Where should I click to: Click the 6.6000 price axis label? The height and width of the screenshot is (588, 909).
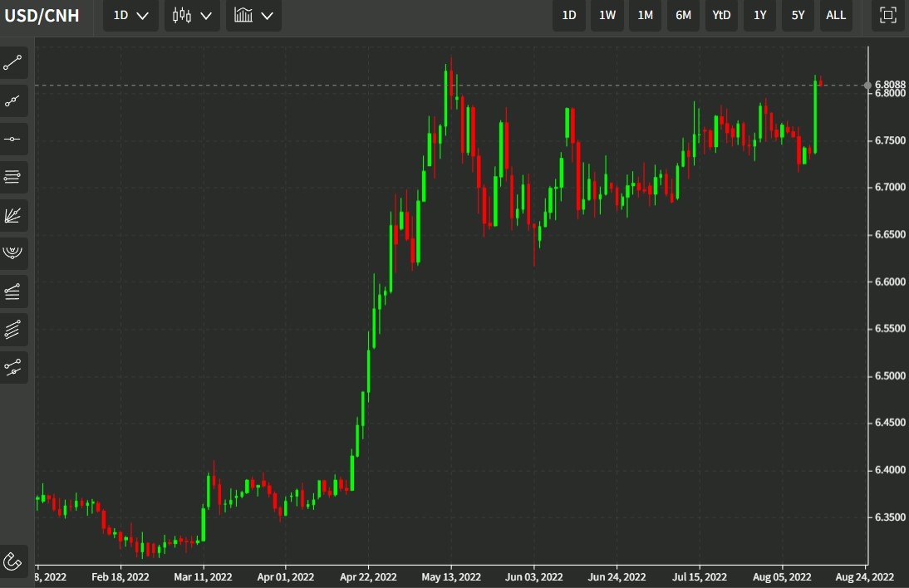pyautogui.click(x=890, y=282)
